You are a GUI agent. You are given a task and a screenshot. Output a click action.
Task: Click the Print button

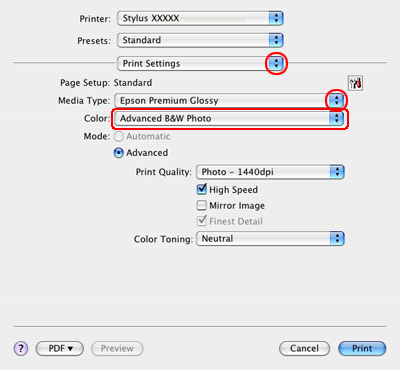click(362, 349)
